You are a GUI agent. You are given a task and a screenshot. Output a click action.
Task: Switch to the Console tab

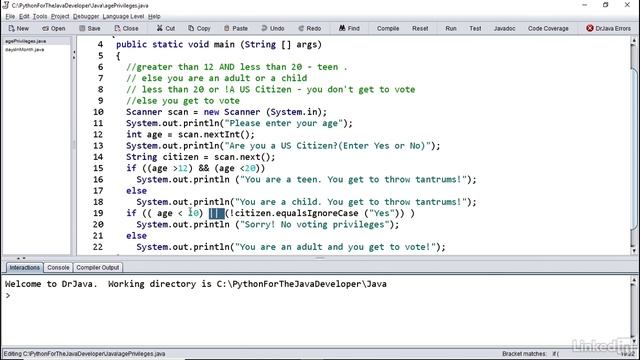(x=58, y=267)
